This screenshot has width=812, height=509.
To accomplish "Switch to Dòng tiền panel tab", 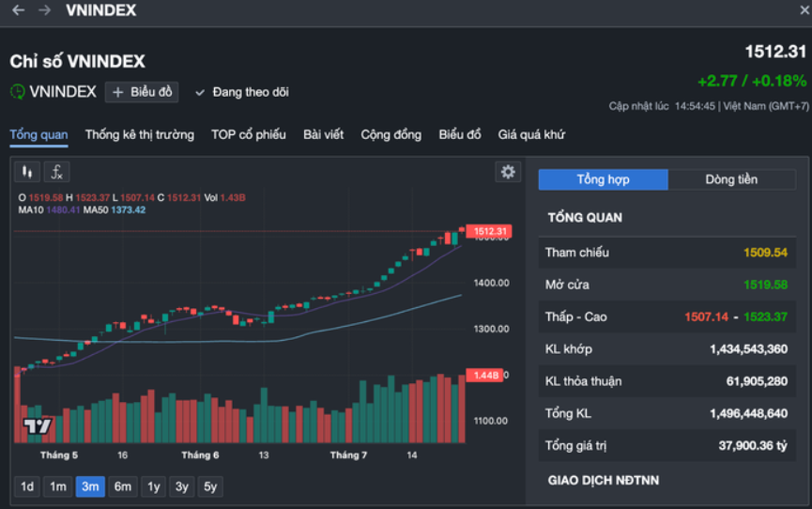I will (731, 179).
